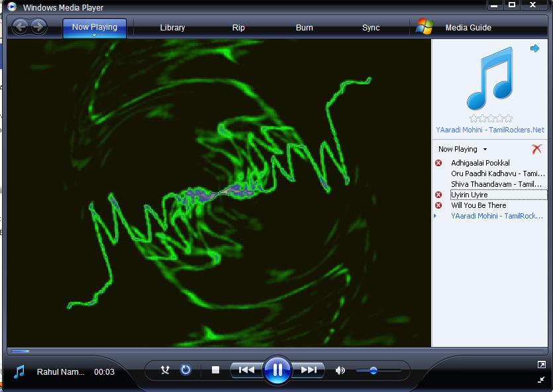
Task: Toggle shuffle mode
Action: click(165, 369)
